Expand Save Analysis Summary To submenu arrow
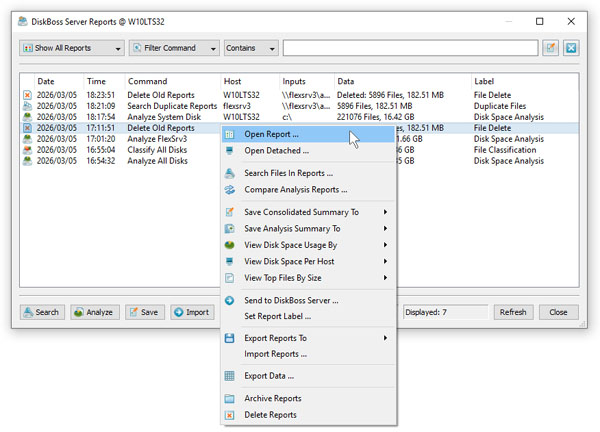Viewport: 600px width, 432px height. coord(385,228)
